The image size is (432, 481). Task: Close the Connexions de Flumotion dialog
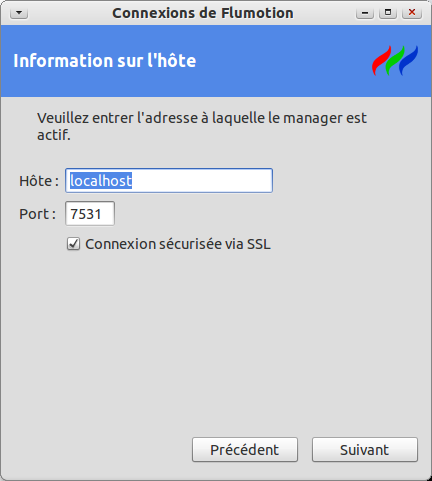(412, 13)
